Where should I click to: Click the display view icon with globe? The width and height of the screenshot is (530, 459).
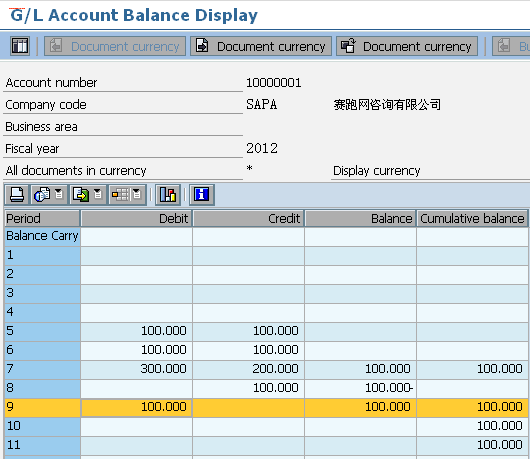42,195
